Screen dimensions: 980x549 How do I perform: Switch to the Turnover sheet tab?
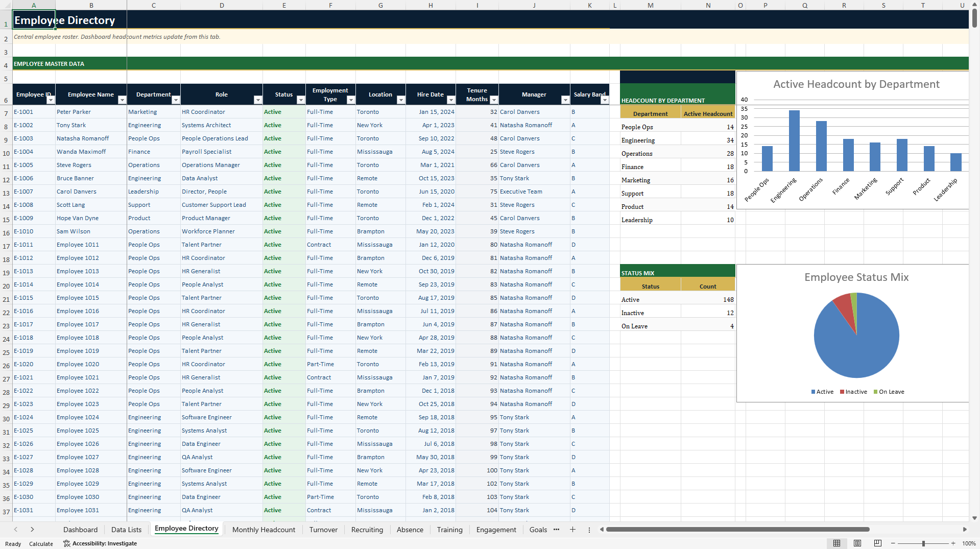[323, 530]
